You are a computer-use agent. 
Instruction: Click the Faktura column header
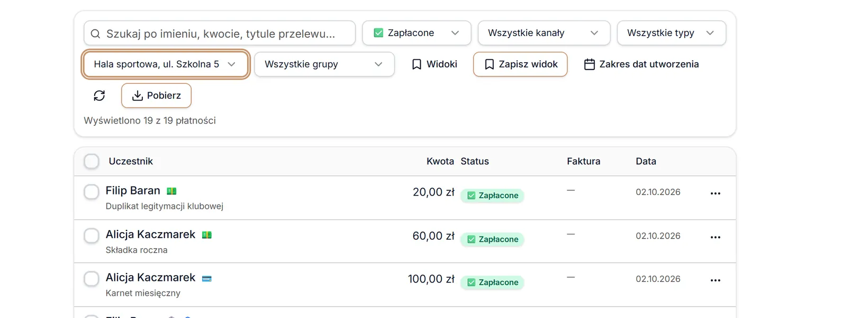584,161
